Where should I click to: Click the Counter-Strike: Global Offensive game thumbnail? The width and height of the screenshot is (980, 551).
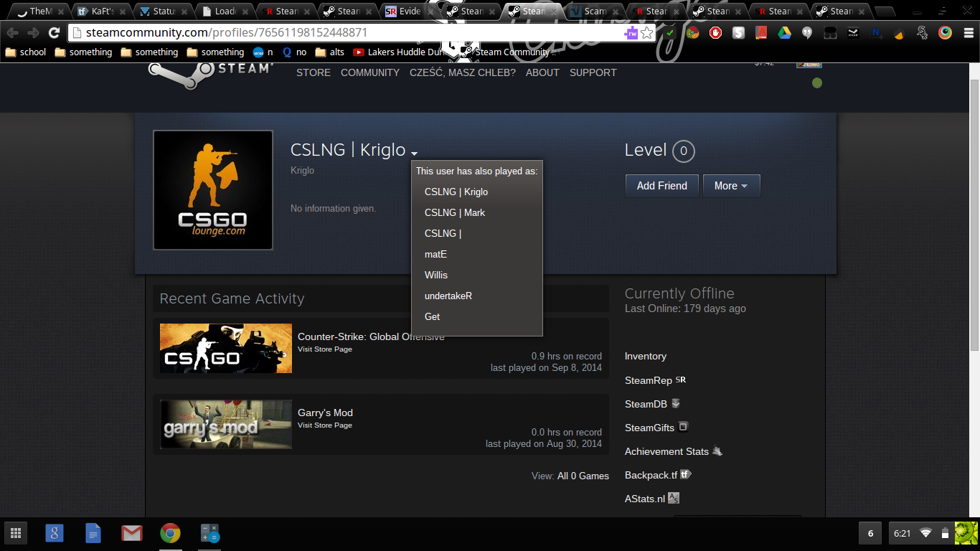pos(225,348)
